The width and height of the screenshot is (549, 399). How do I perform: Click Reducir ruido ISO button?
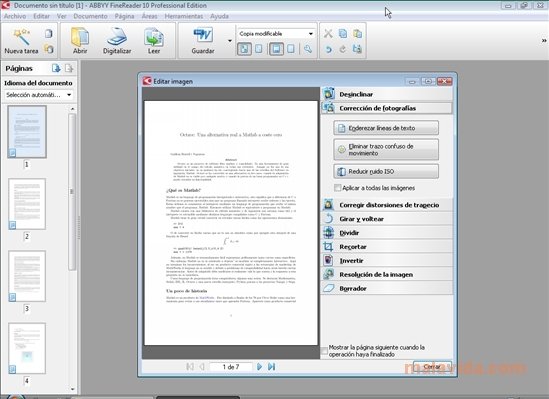386,172
